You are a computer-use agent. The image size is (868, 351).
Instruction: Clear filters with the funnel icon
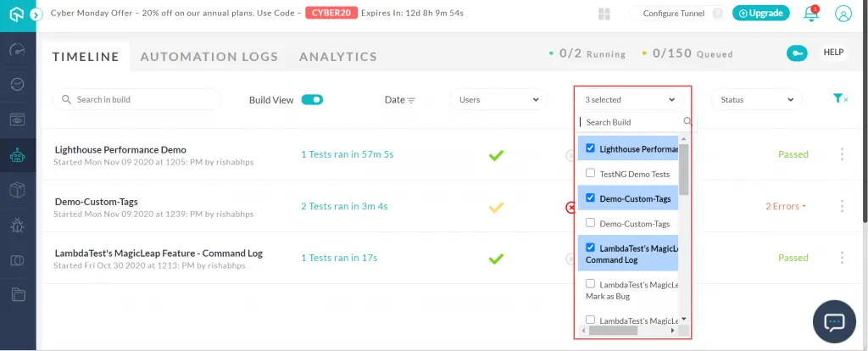click(x=839, y=99)
